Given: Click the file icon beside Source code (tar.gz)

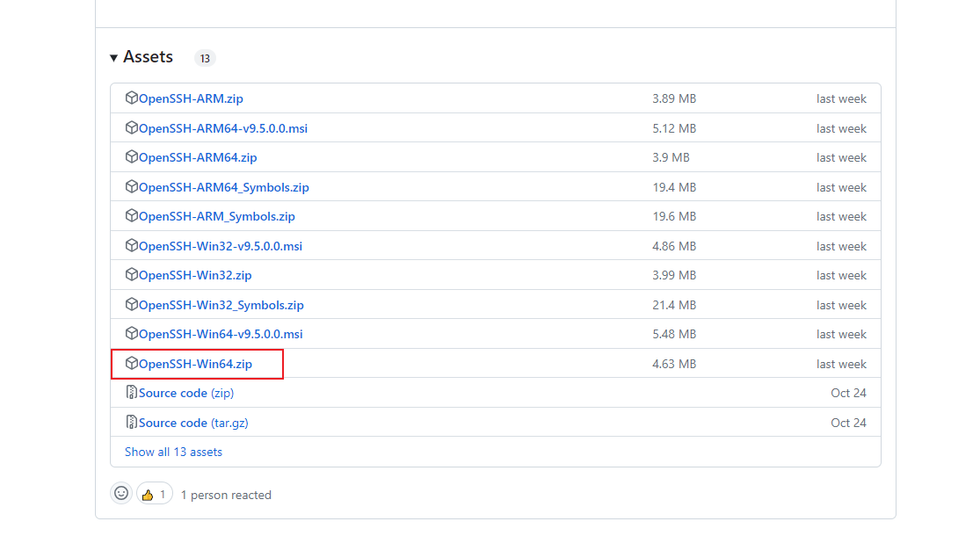Looking at the screenshot, I should (x=131, y=423).
